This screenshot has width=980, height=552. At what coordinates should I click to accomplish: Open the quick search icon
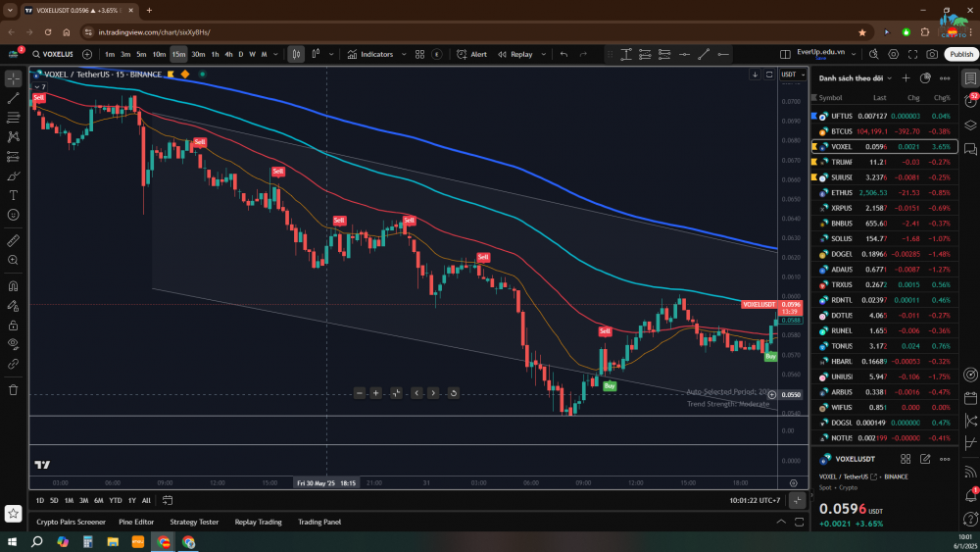click(x=874, y=54)
